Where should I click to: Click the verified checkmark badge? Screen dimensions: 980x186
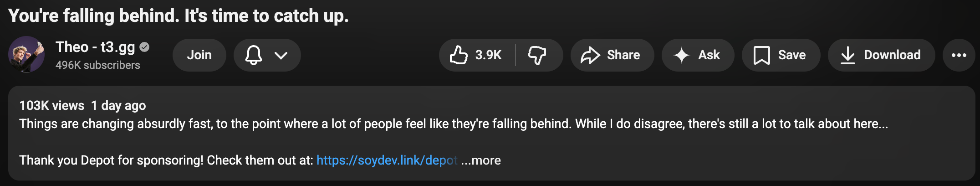(144, 47)
